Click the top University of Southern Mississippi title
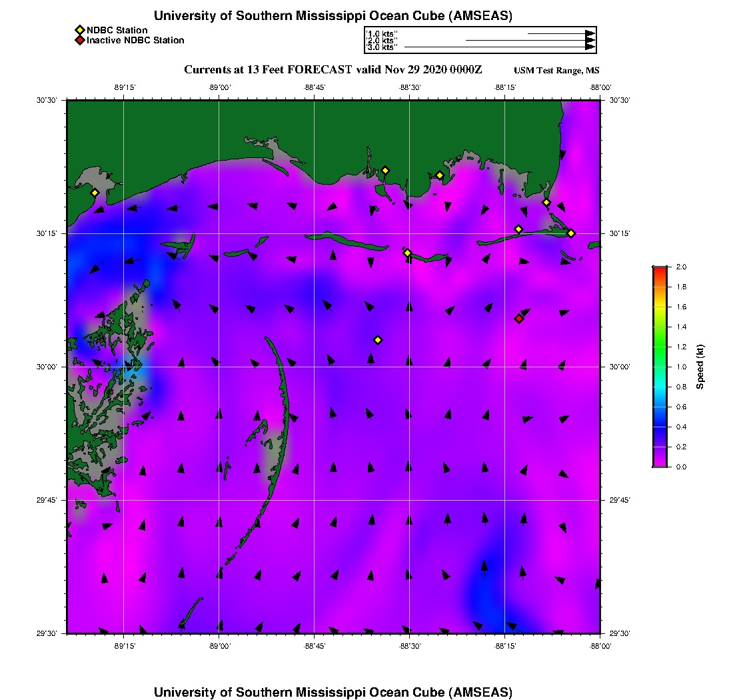The image size is (733, 700). click(333, 15)
